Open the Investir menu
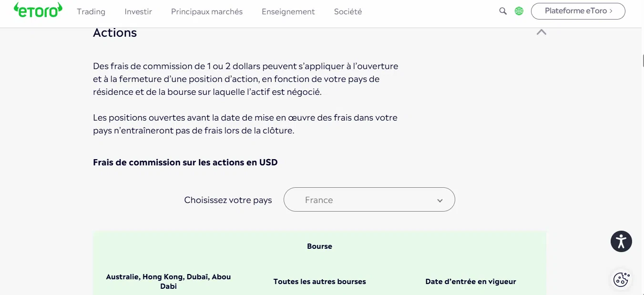 click(138, 11)
